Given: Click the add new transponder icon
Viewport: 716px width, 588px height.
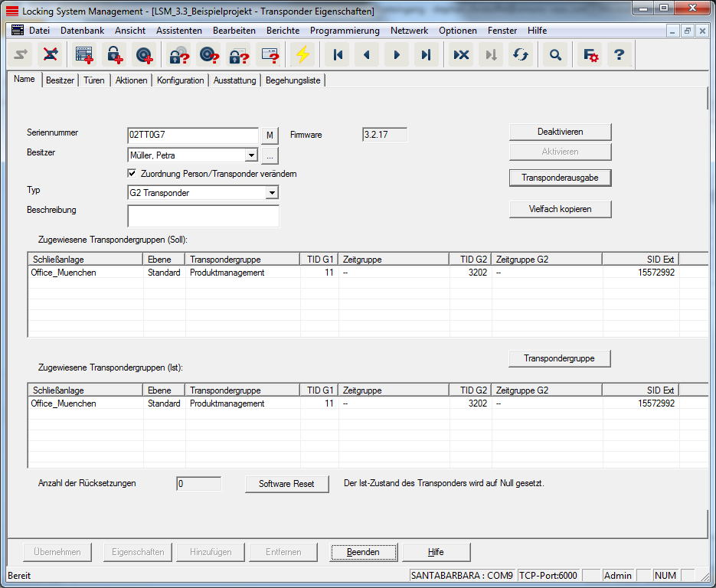Looking at the screenshot, I should [143, 55].
